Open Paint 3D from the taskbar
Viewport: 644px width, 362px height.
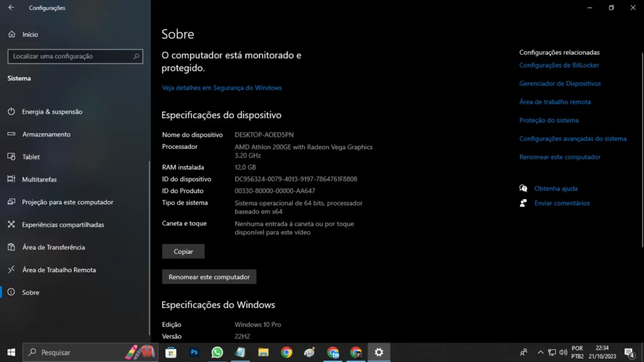pos(309,352)
